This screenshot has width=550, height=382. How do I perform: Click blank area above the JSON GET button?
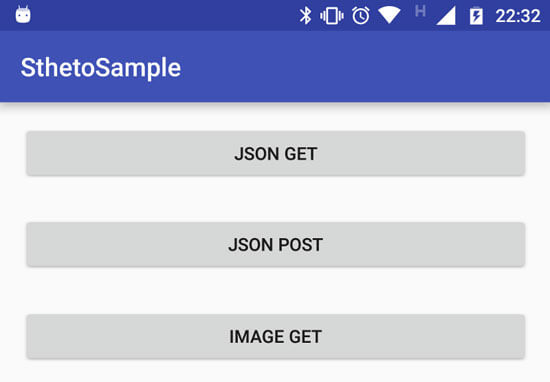pos(276,118)
